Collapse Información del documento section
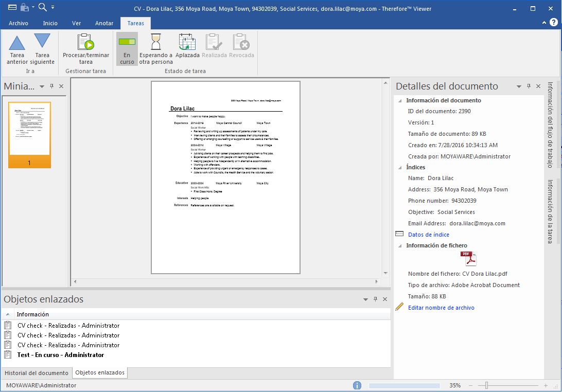Image resolution: width=562 pixels, height=392 pixels. 400,101
